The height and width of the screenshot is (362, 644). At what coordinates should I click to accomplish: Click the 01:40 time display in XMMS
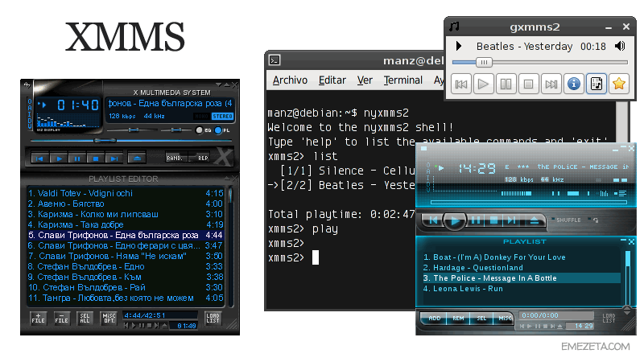pos(77,105)
